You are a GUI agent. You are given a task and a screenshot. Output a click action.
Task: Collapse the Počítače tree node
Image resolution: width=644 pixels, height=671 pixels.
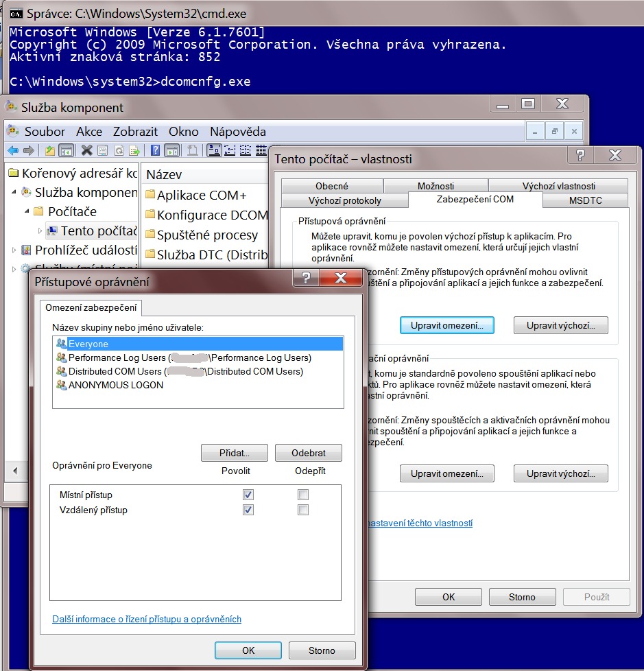[27, 211]
